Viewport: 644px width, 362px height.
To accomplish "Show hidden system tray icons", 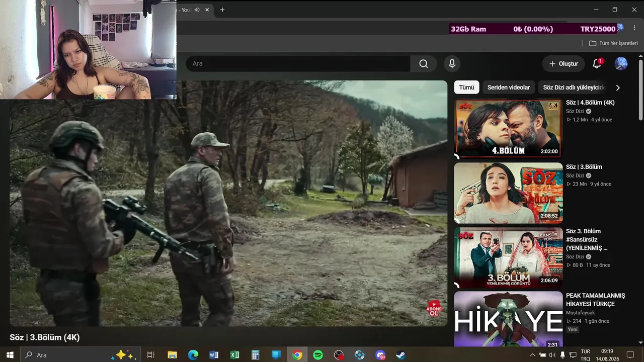I will (x=533, y=355).
